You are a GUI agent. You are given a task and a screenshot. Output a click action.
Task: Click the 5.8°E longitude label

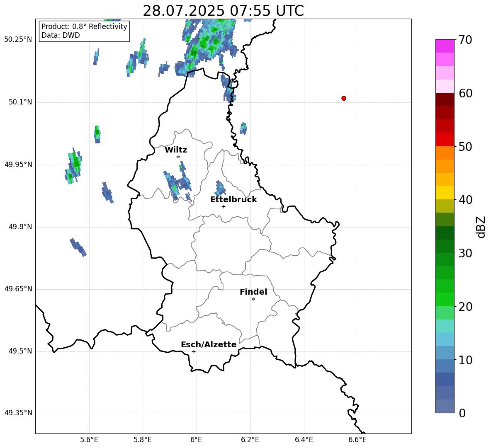(143, 440)
